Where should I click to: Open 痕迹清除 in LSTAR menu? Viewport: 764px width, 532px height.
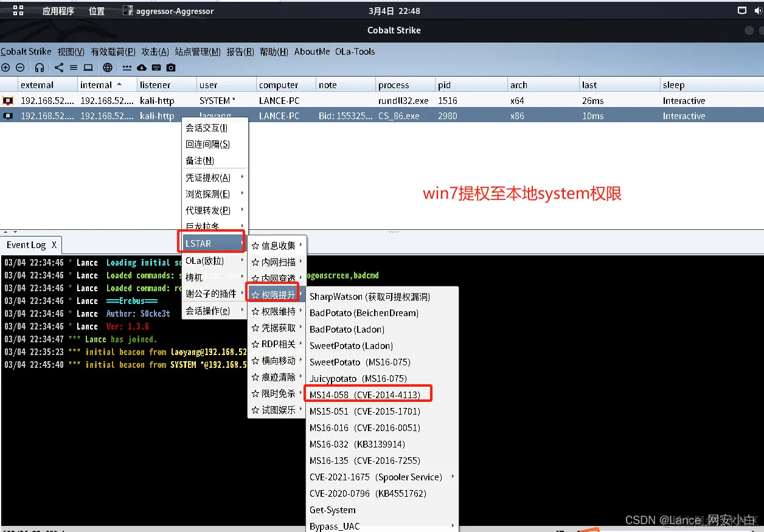tap(277, 377)
